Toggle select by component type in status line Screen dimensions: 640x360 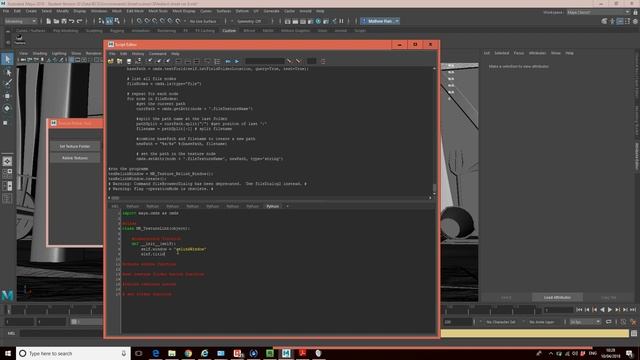click(117, 21)
